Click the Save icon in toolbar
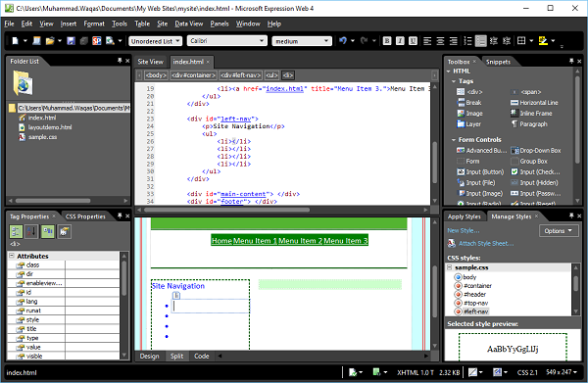Viewport: 588px width, 383px height. click(x=71, y=41)
